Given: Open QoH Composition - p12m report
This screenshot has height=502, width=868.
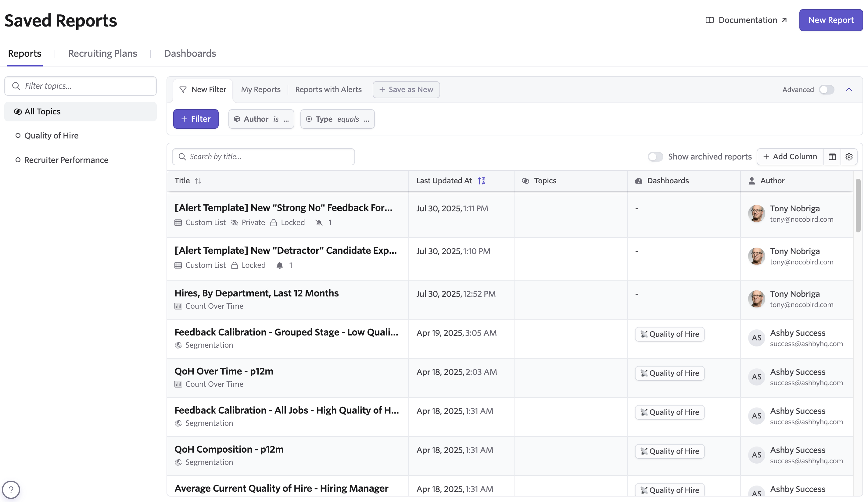Looking at the screenshot, I should coord(229,449).
